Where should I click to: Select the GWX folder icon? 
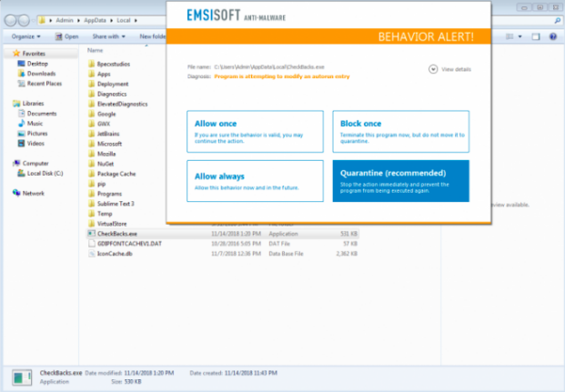tap(92, 124)
